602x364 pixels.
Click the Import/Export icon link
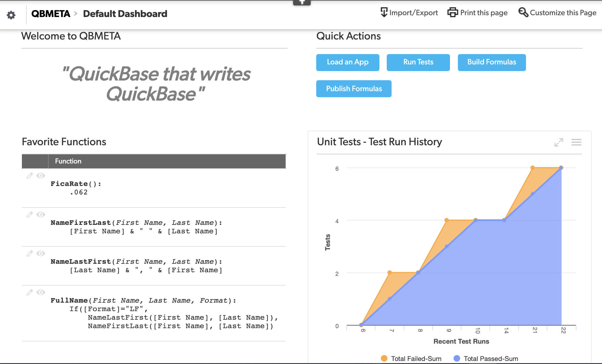tap(384, 12)
